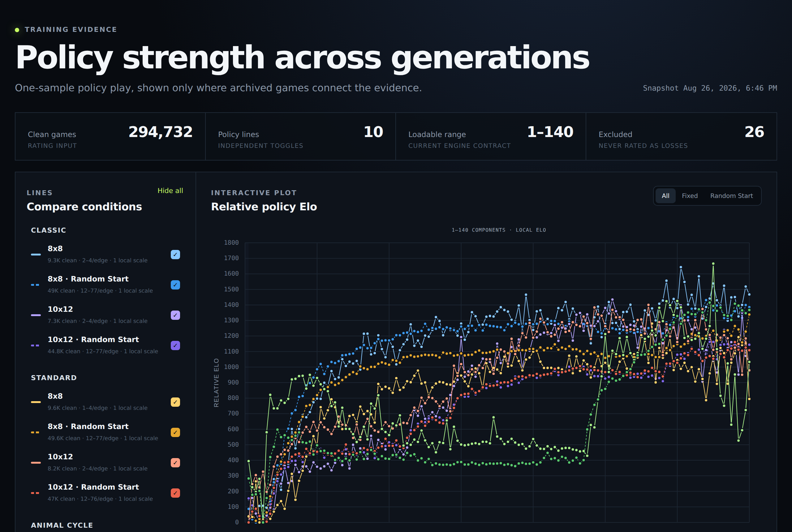This screenshot has height=532, width=792.
Task: Click the 1800 y-axis tick label
Action: (231, 242)
